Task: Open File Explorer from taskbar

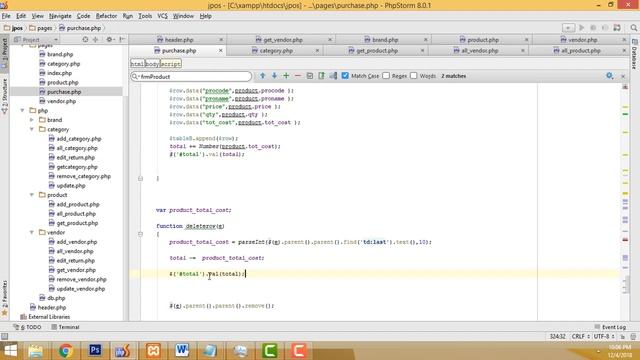Action: click(36, 351)
